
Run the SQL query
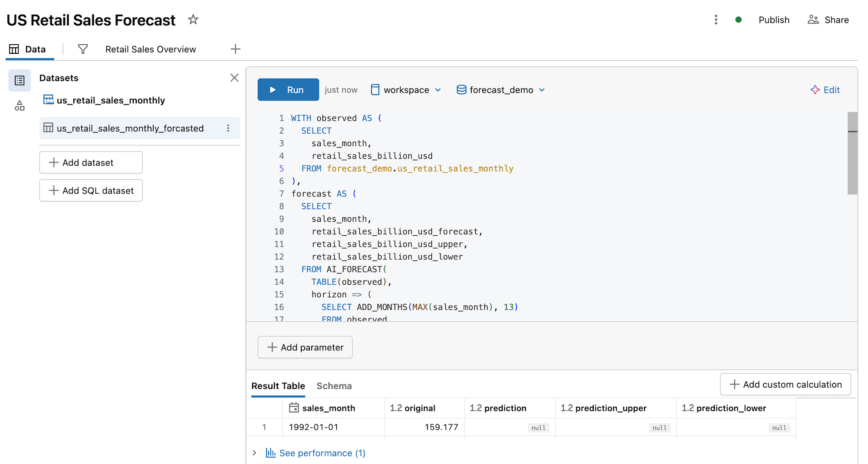[x=288, y=90]
